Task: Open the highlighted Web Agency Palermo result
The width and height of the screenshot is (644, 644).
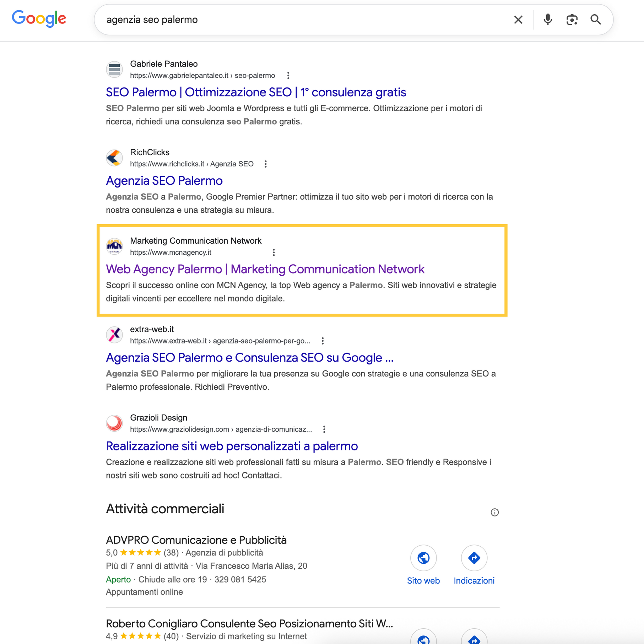Action: coord(265,269)
